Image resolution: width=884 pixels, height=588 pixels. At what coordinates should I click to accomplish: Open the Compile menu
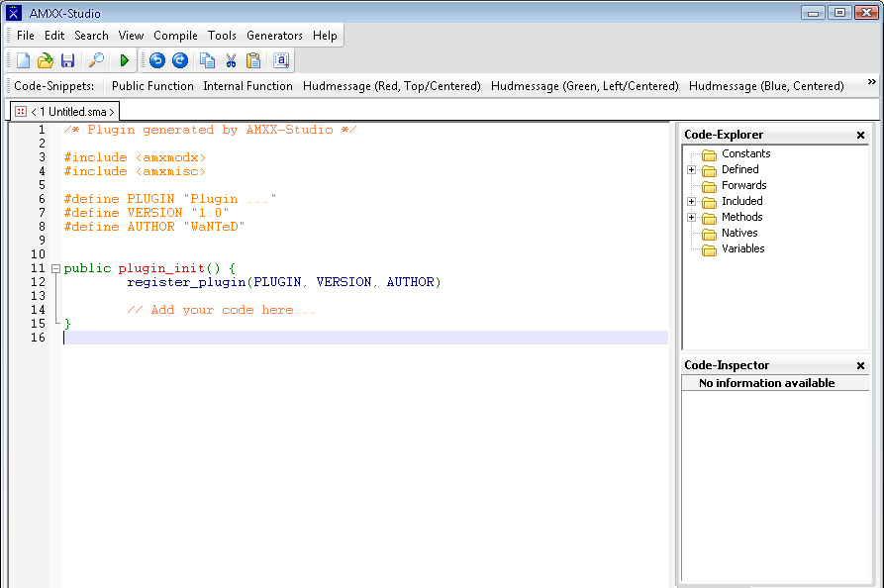[175, 36]
